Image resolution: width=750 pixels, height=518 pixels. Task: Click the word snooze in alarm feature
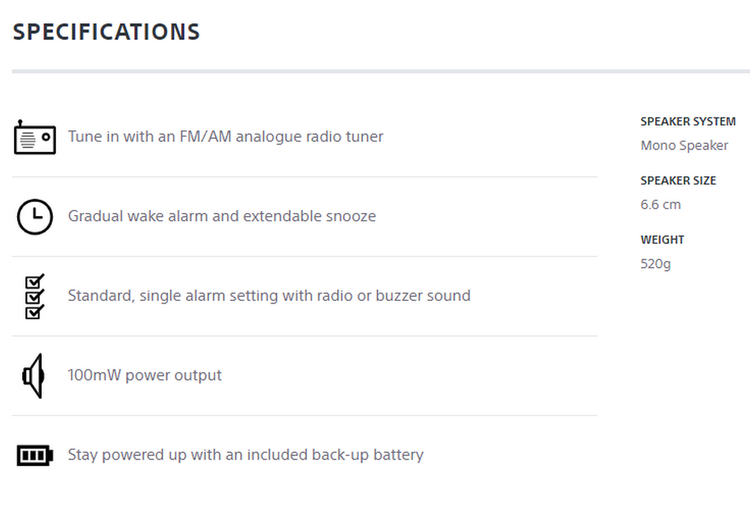pos(349,216)
